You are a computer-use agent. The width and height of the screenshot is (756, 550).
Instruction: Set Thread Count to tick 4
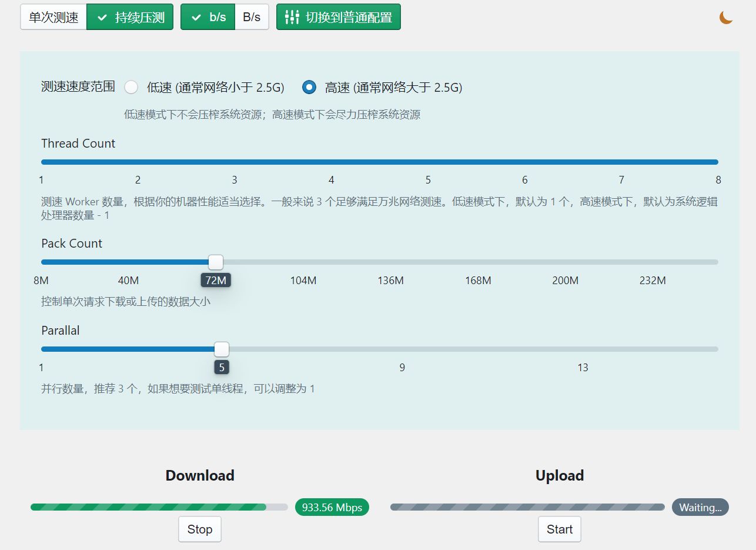click(332, 180)
